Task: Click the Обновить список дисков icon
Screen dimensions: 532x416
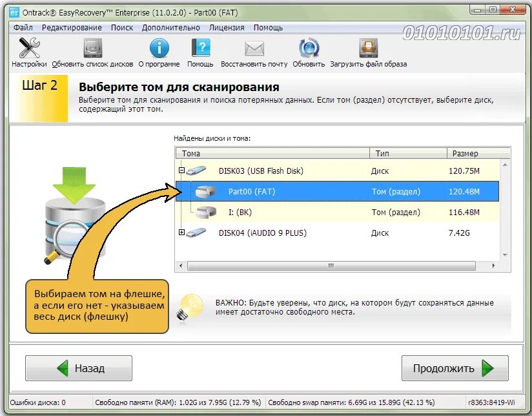Action: 92,48
